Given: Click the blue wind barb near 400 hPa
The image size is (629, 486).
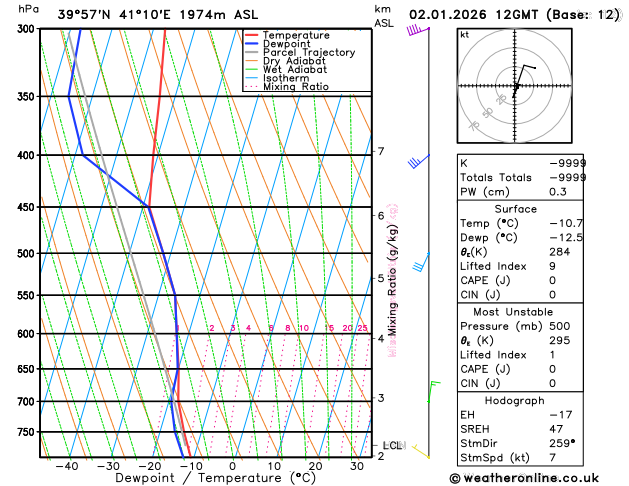Looking at the screenshot, I should coord(416,161).
